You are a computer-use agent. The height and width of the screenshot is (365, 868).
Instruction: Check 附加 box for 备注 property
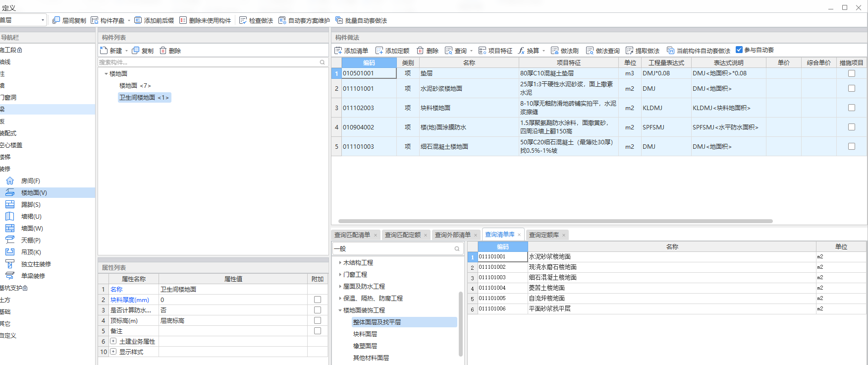click(x=318, y=331)
